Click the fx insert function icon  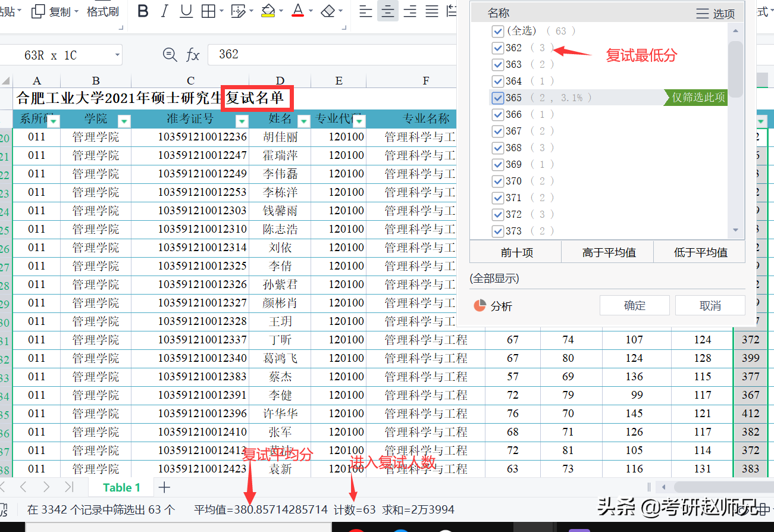pos(193,54)
